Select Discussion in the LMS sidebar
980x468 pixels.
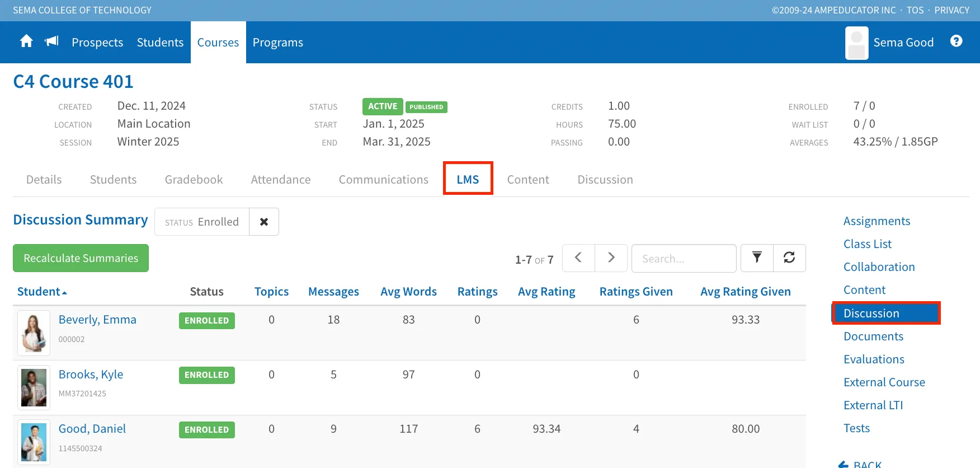point(886,313)
